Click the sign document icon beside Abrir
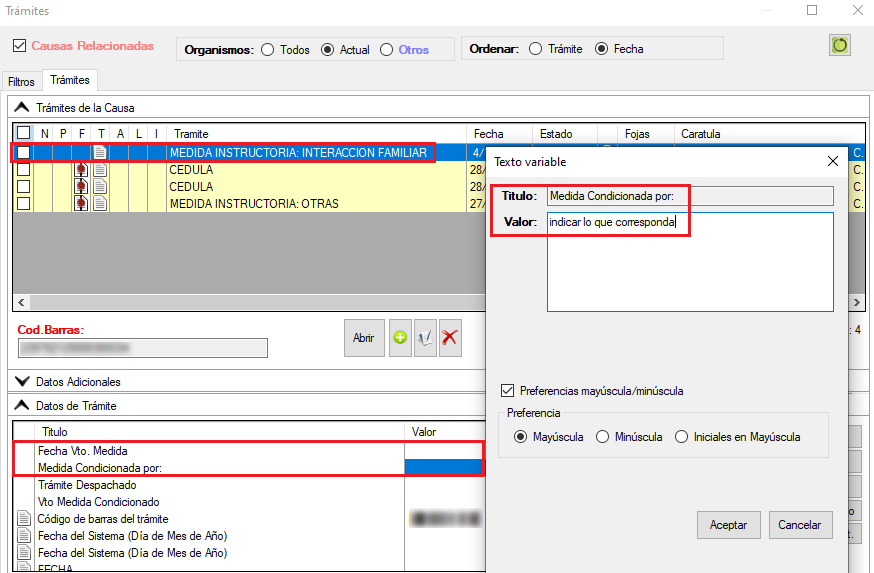Viewport: 874px width, 573px height. click(x=425, y=338)
